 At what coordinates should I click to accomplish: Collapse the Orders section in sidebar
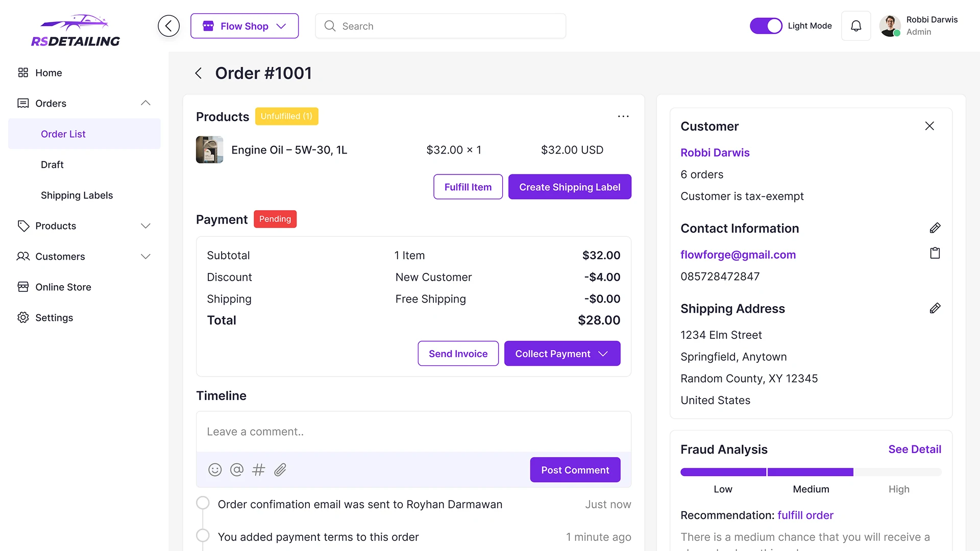pyautogui.click(x=145, y=103)
